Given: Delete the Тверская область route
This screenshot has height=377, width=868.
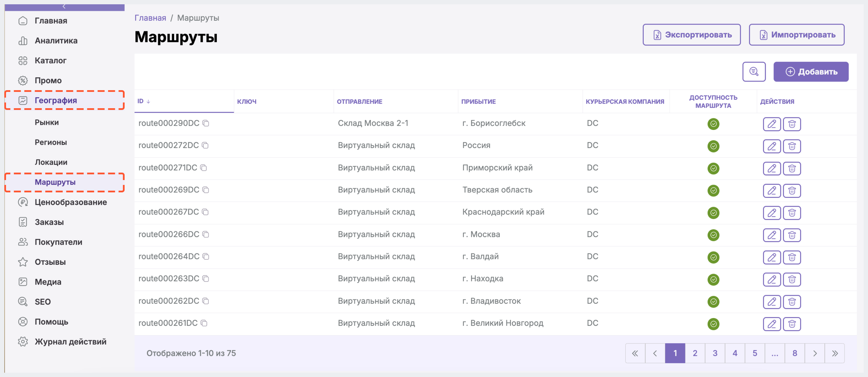Looking at the screenshot, I should pyautogui.click(x=792, y=191).
